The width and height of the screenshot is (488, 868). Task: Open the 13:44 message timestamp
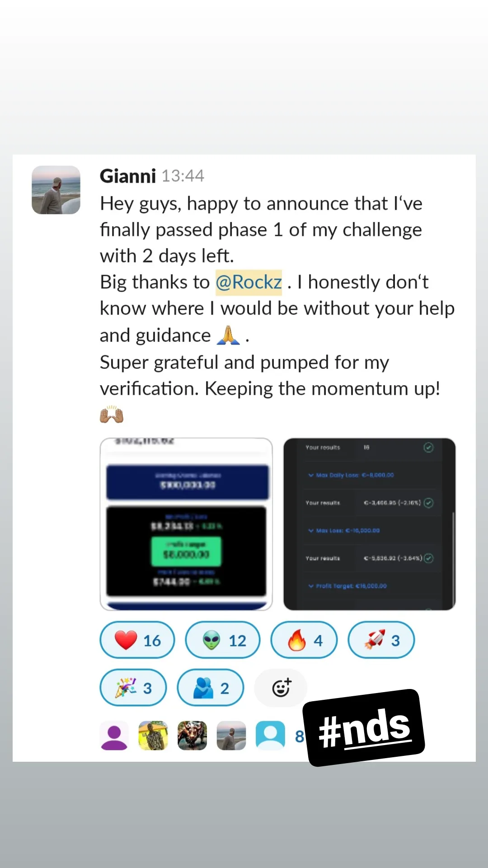click(x=183, y=176)
